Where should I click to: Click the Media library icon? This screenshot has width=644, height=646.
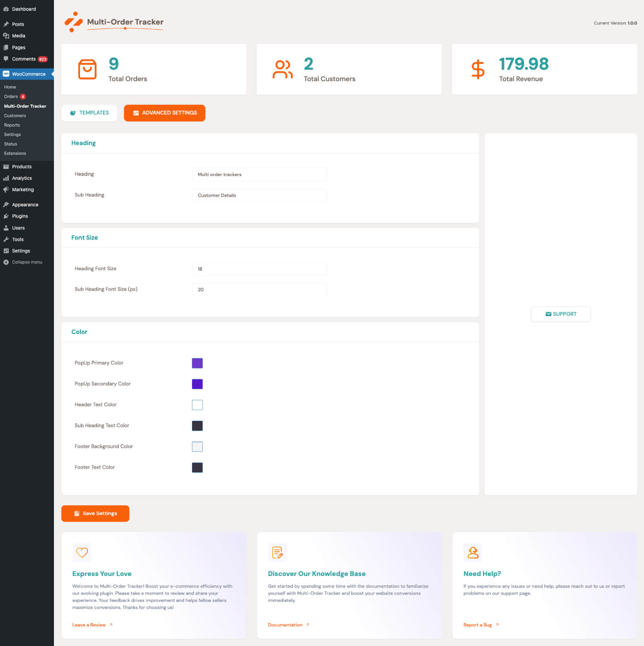[6, 36]
